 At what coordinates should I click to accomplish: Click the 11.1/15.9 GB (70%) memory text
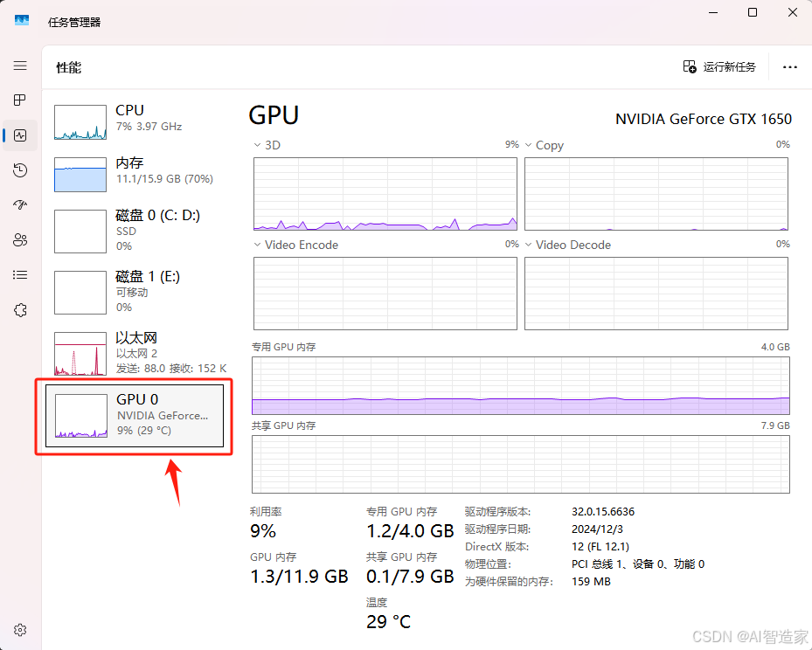(164, 179)
